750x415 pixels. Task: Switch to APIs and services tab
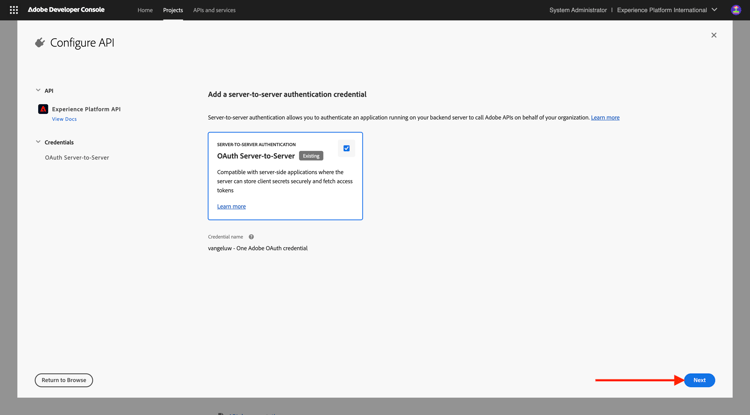(x=214, y=10)
